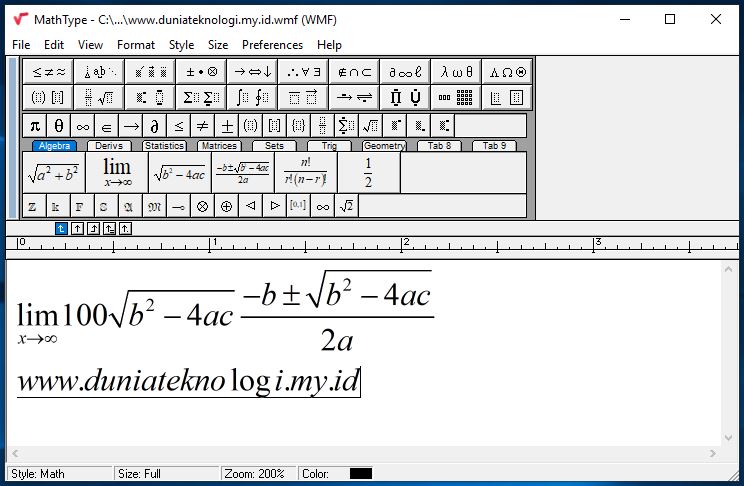Image resolution: width=744 pixels, height=486 pixels.
Task: Open the products and set theory templates palette
Action: [x=405, y=97]
